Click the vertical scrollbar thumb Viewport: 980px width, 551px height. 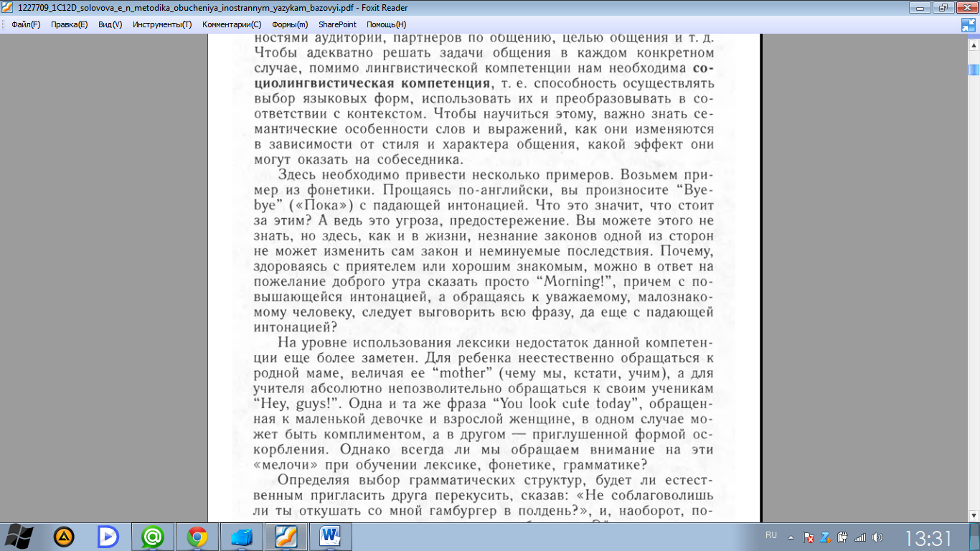click(x=974, y=70)
